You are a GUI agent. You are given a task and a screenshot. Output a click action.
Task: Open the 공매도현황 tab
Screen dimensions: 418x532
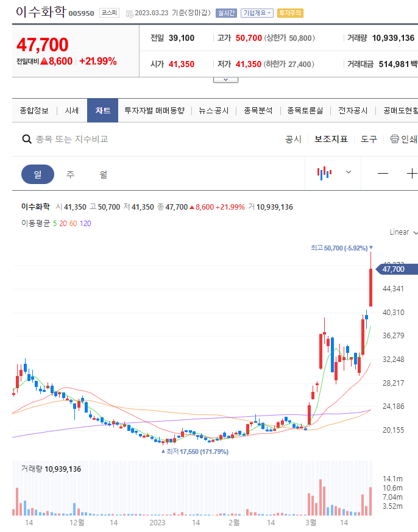coord(400,111)
